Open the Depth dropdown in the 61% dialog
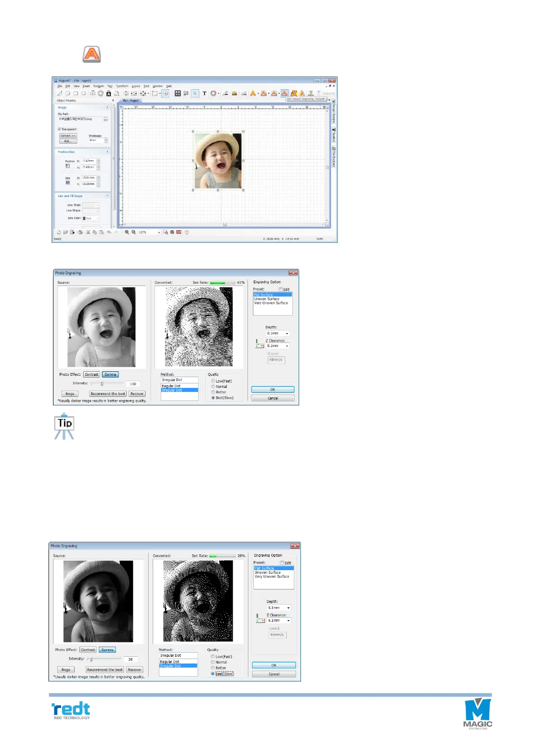The width and height of the screenshot is (535, 756). 287,334
